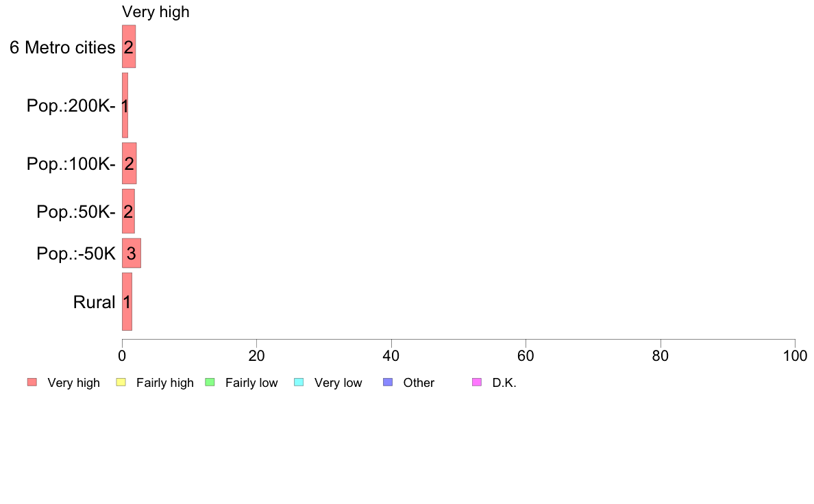Select the Pop.:-50K bar labeled 3

coord(132,253)
